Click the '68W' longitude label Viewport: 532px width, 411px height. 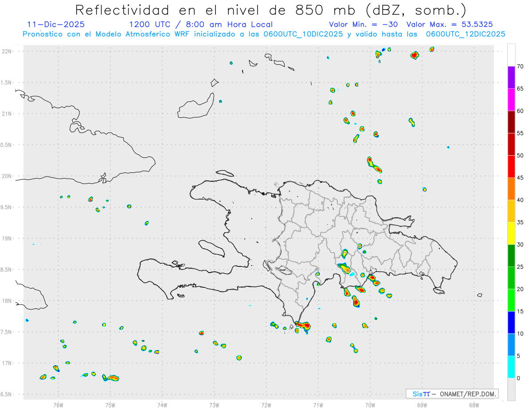pyautogui.click(x=474, y=405)
